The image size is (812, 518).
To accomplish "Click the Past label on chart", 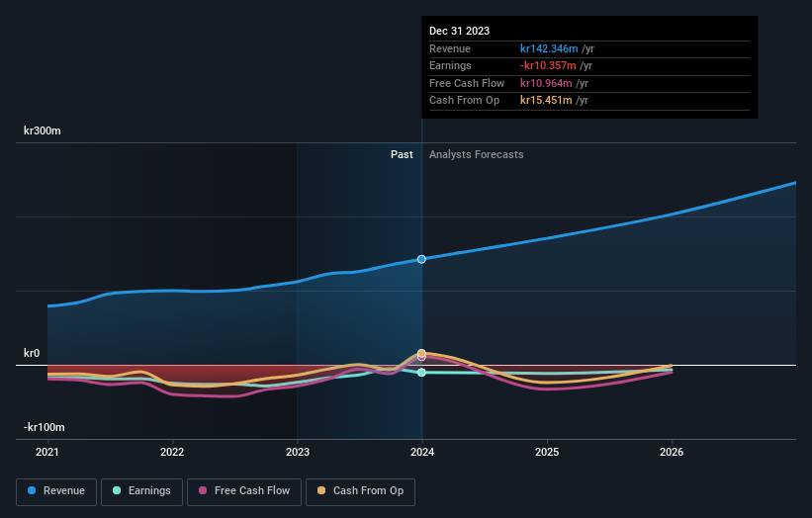I will pyautogui.click(x=402, y=155).
